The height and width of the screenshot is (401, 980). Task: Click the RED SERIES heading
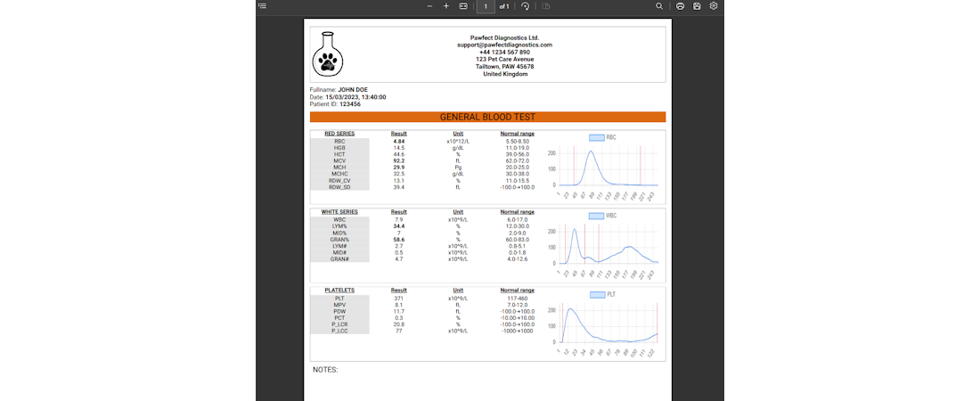tap(339, 134)
